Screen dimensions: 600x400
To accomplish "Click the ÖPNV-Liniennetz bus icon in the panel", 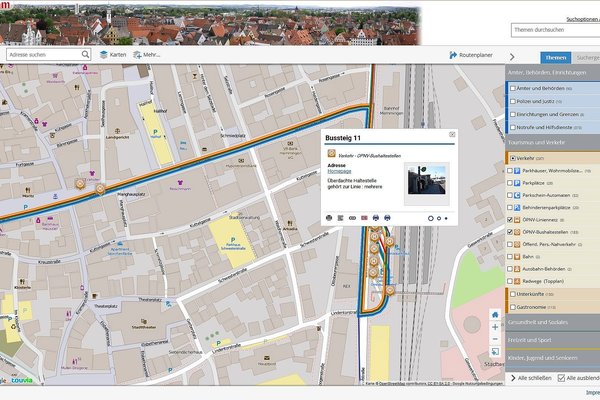I will click(x=517, y=220).
